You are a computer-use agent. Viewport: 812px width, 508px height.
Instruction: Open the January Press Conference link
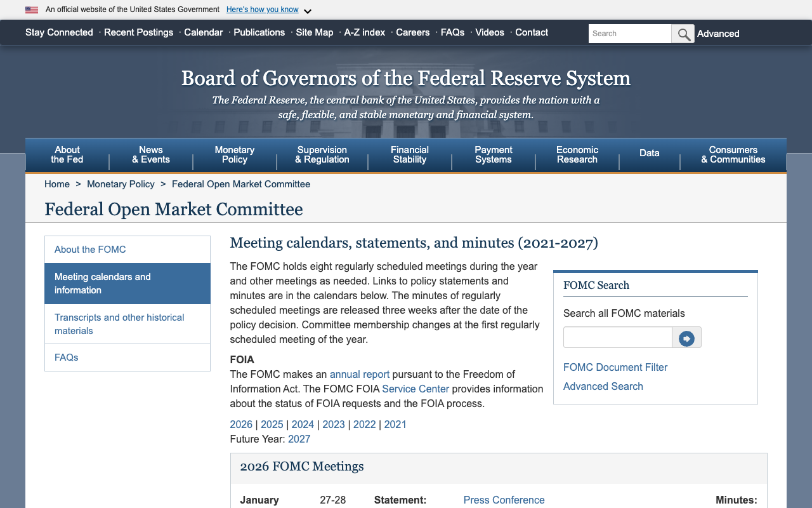504,500
